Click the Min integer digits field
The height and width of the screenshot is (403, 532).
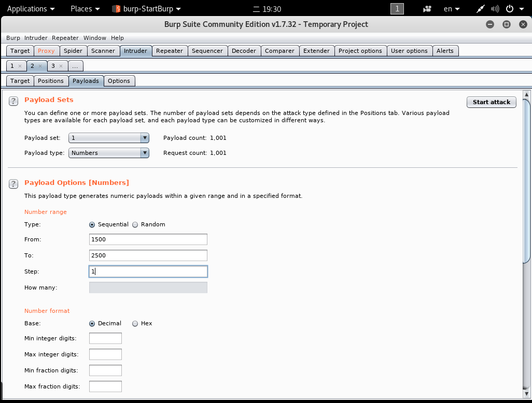pyautogui.click(x=105, y=338)
